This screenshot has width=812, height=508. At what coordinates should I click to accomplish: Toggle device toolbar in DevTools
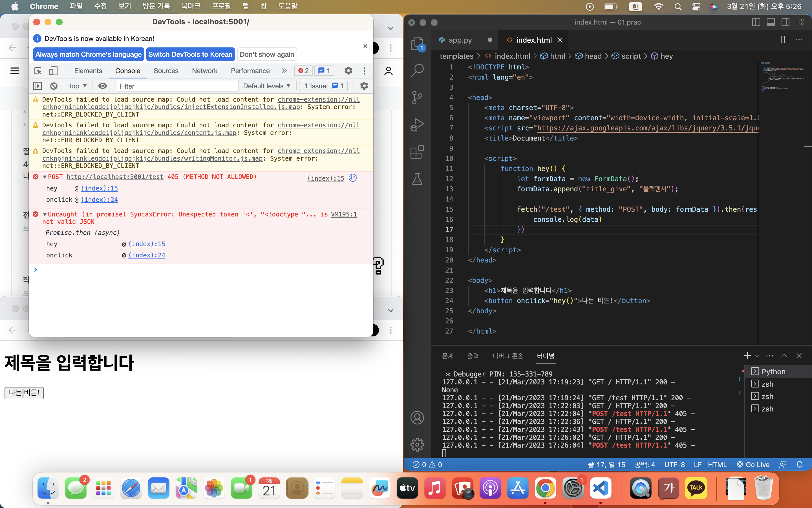53,71
